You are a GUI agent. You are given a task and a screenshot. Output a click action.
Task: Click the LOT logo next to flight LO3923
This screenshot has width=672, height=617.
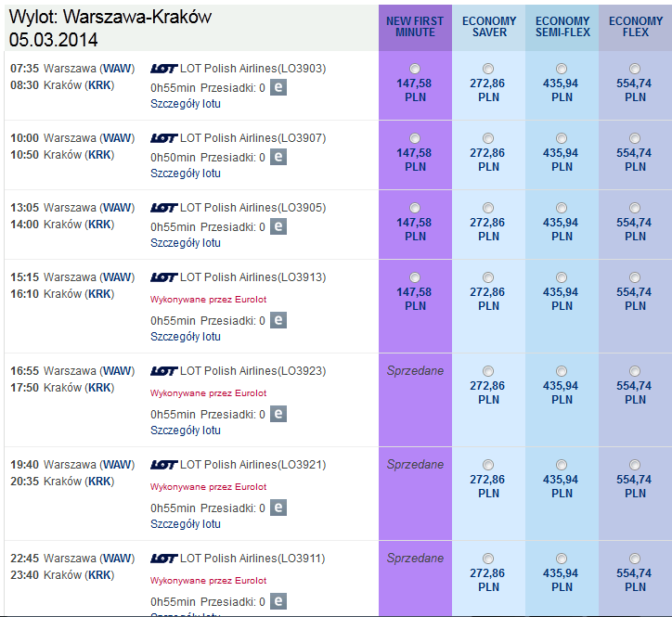tap(163, 371)
